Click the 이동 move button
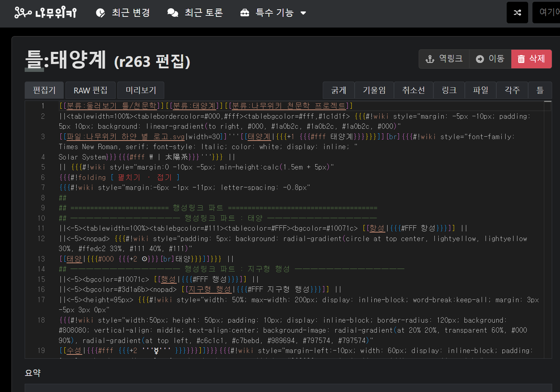The width and height of the screenshot is (560, 392). (490, 59)
